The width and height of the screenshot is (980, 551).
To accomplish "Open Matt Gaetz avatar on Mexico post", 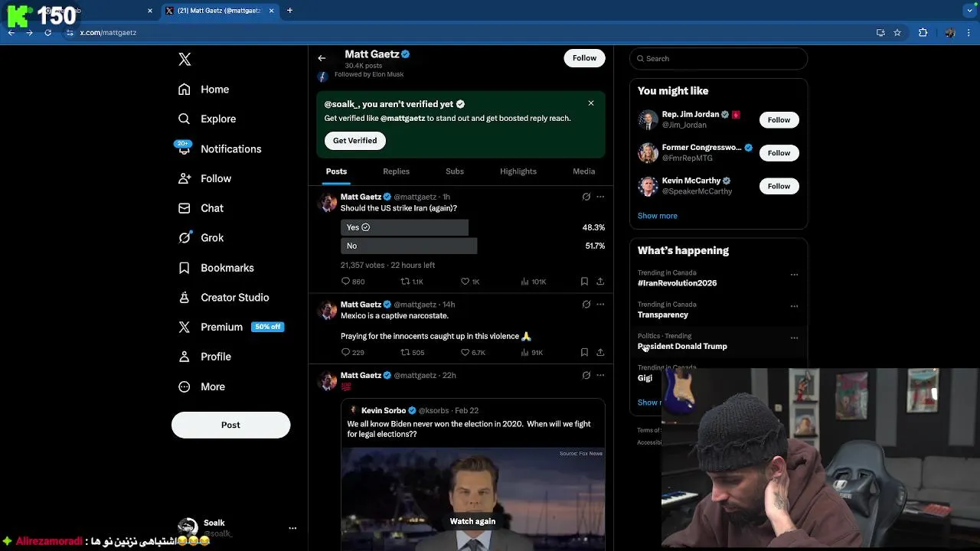I will point(328,310).
